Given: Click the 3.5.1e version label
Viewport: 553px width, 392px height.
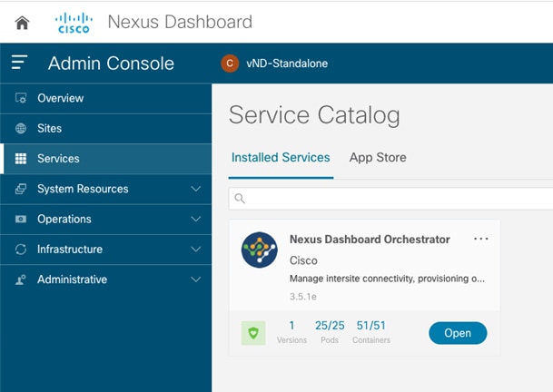Looking at the screenshot, I should [303, 297].
